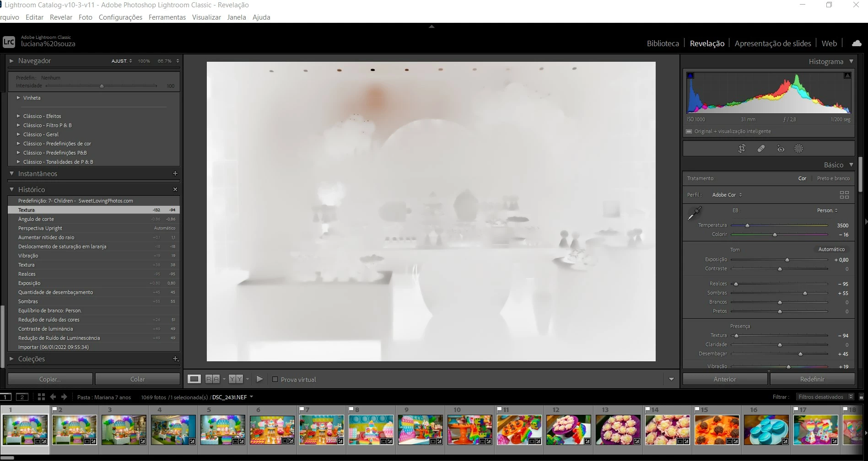The width and height of the screenshot is (868, 461).
Task: Select the Red Eye Correction tool
Action: point(780,149)
